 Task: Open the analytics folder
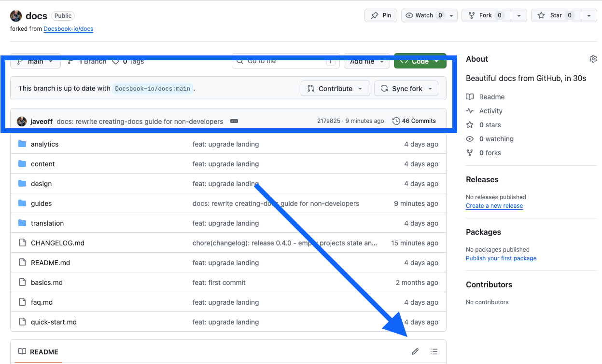tap(44, 144)
